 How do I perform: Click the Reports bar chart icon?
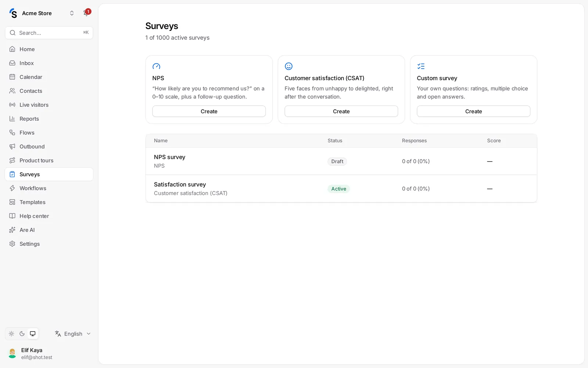click(x=12, y=118)
